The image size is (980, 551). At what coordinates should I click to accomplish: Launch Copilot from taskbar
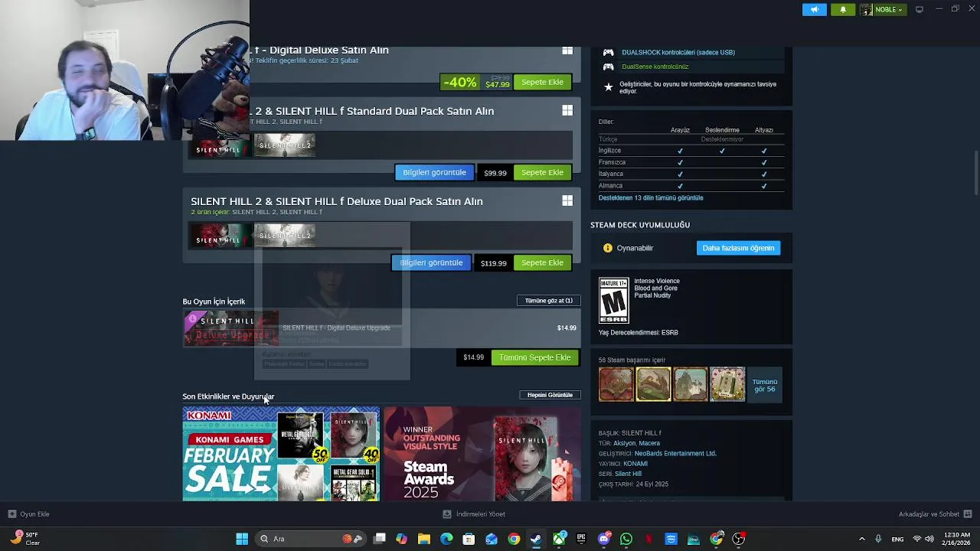pyautogui.click(x=401, y=539)
